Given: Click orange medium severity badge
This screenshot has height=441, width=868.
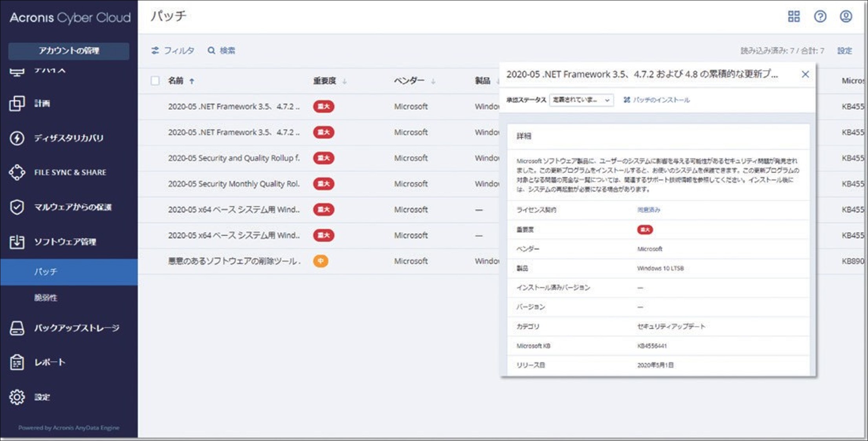Looking at the screenshot, I should (321, 261).
